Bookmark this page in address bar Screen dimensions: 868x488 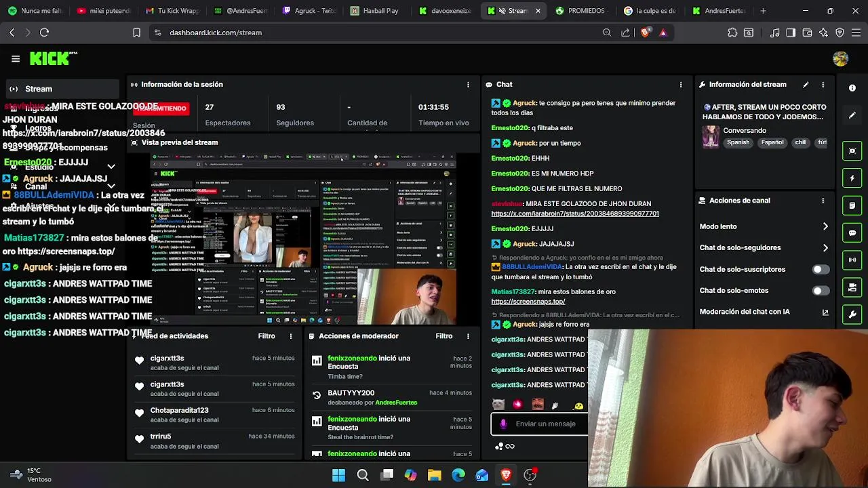tap(136, 33)
